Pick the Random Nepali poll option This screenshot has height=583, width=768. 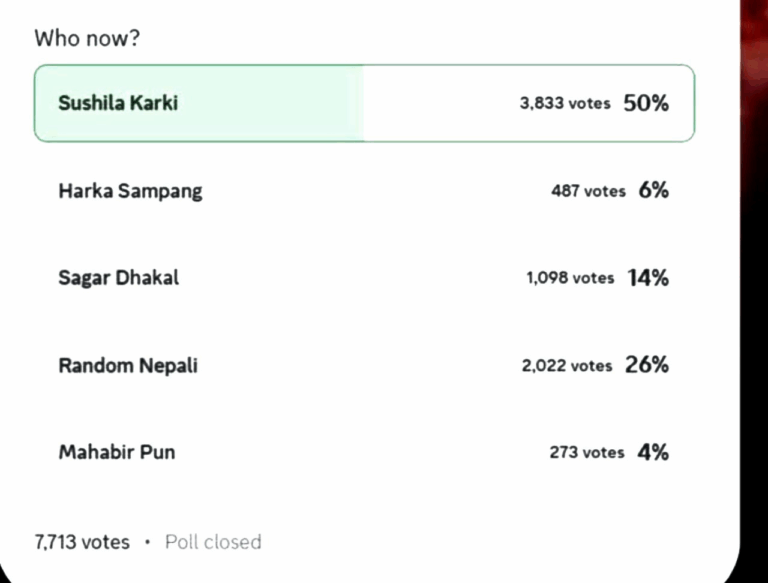[128, 365]
